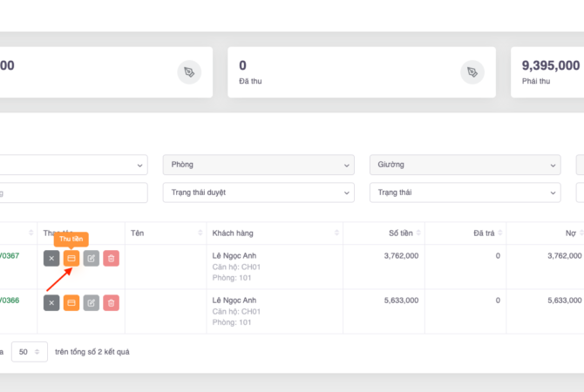The height and width of the screenshot is (392, 584).
Task: Open the Giường dropdown filter
Action: click(465, 165)
